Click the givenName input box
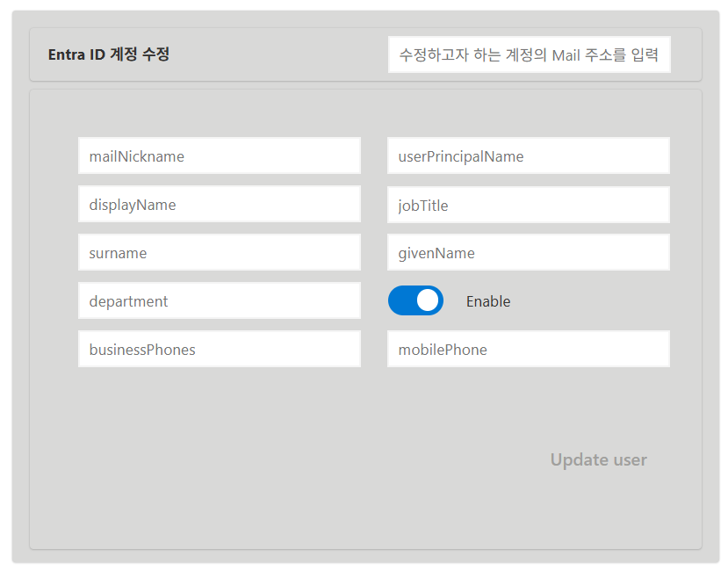 (x=529, y=252)
